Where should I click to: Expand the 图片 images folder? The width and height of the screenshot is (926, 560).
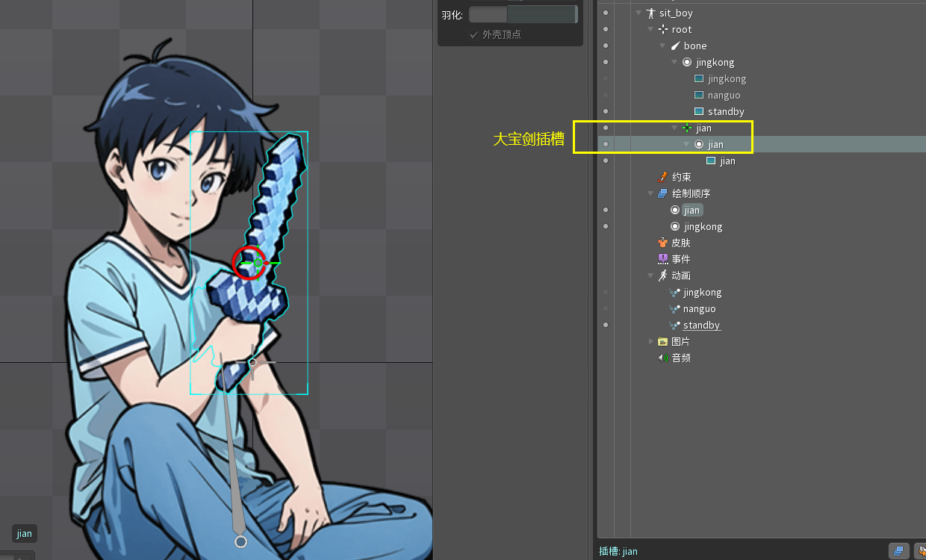click(650, 341)
